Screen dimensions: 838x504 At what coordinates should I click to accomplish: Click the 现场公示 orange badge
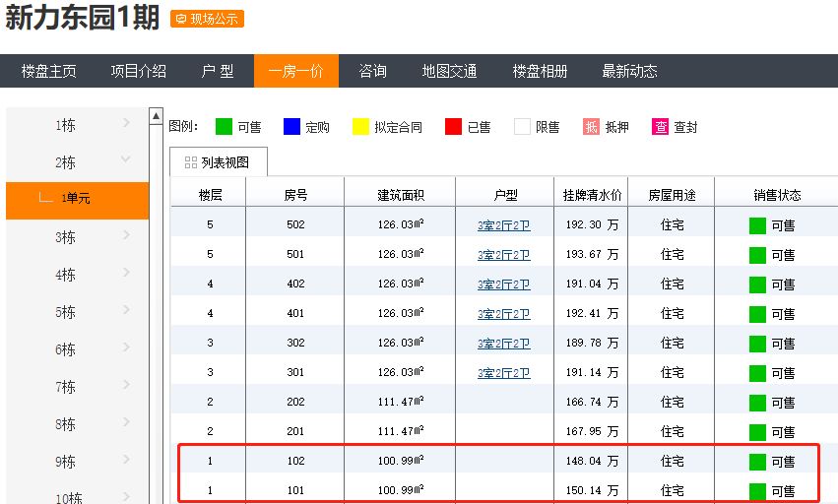(x=207, y=19)
